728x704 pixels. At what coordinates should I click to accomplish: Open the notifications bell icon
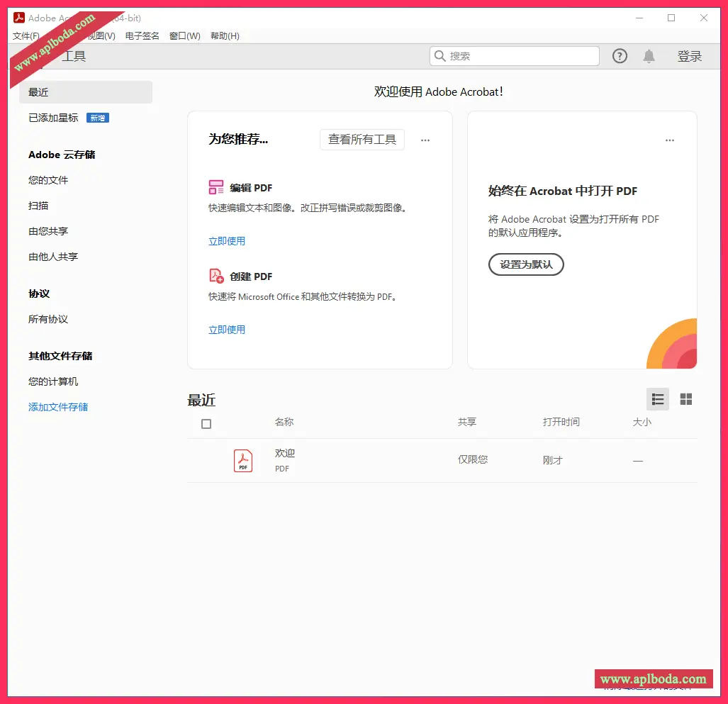649,56
